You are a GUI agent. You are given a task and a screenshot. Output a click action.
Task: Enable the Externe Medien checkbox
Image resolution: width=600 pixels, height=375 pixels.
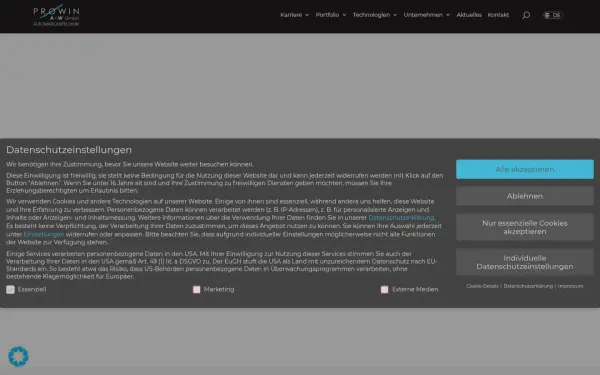385,290
